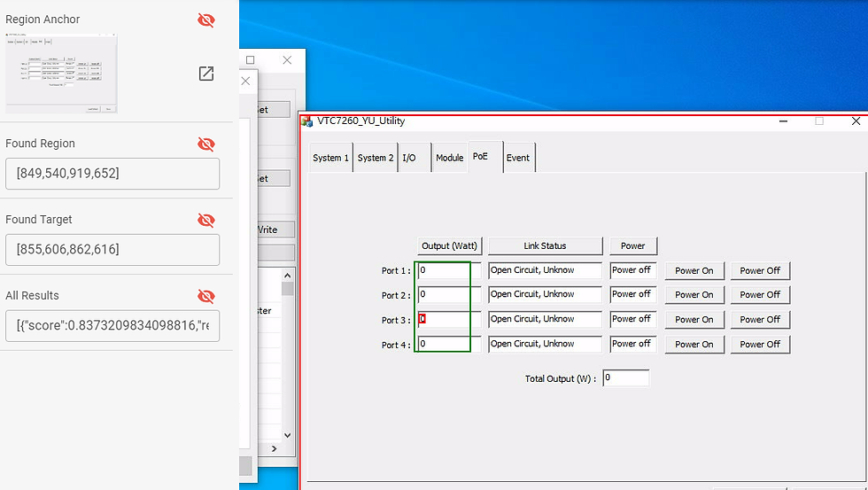Click background window scroll down arrow
The height and width of the screenshot is (490, 868).
(287, 435)
